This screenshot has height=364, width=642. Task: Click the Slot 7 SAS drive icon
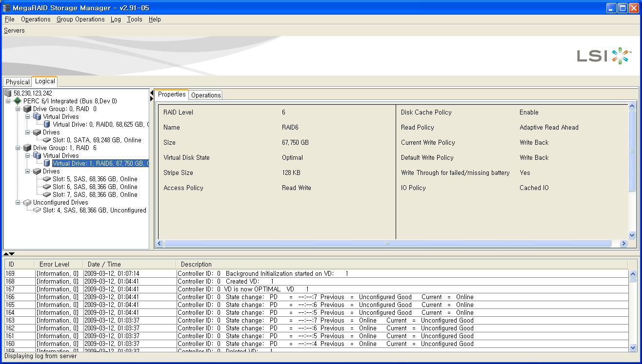click(47, 194)
